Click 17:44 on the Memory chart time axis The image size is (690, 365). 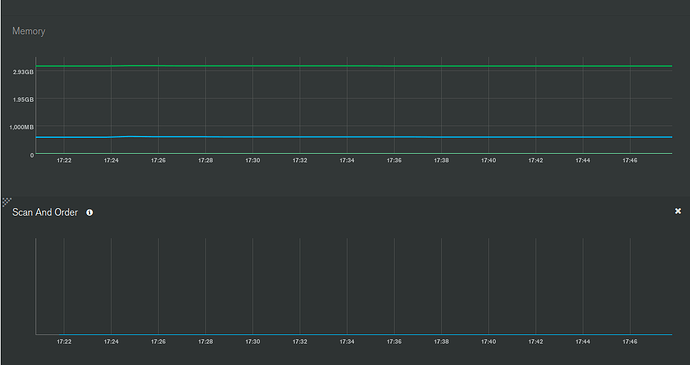pyautogui.click(x=583, y=161)
